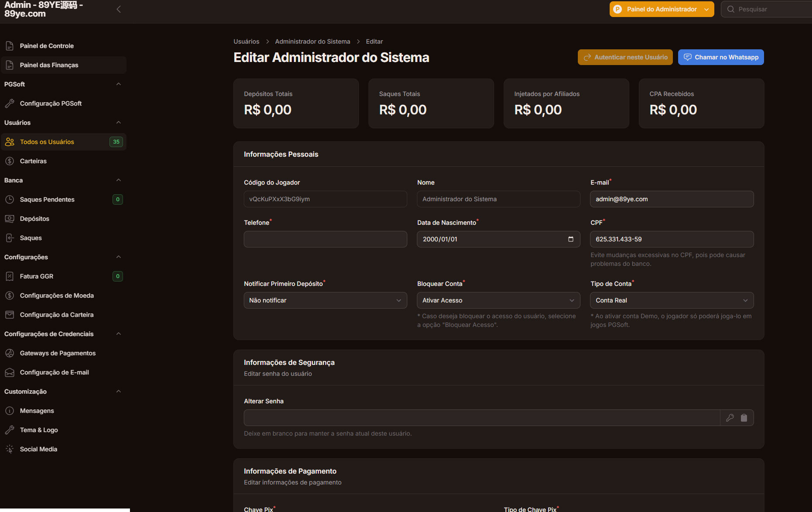Viewport: 812px width, 512px height.
Task: Open the Tipo de Conta dropdown
Action: coord(672,300)
